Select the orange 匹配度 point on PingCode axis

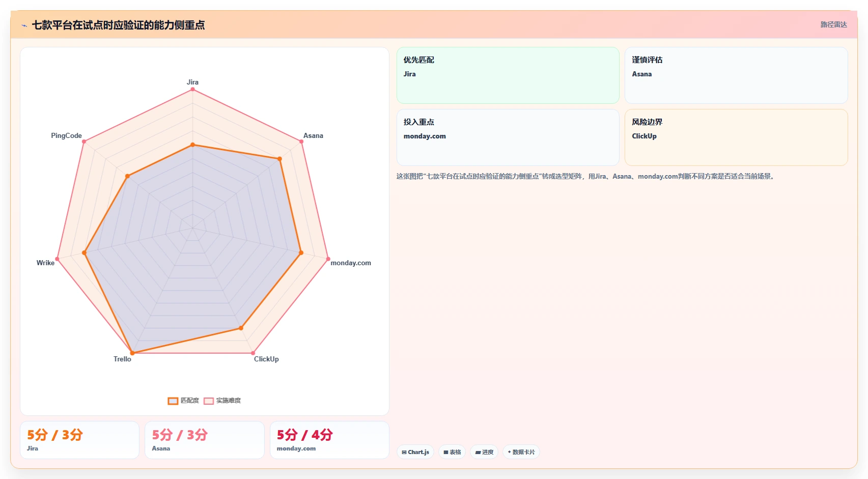tap(127, 176)
